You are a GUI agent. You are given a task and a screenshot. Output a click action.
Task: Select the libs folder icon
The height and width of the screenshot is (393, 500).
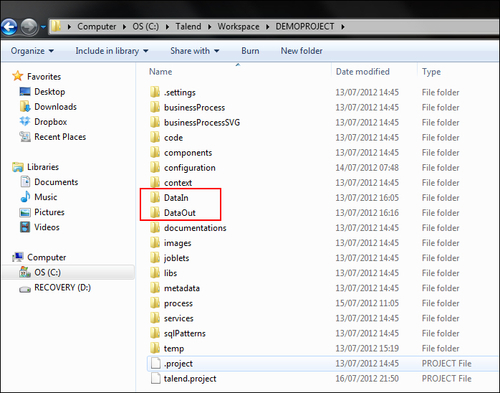tap(155, 273)
